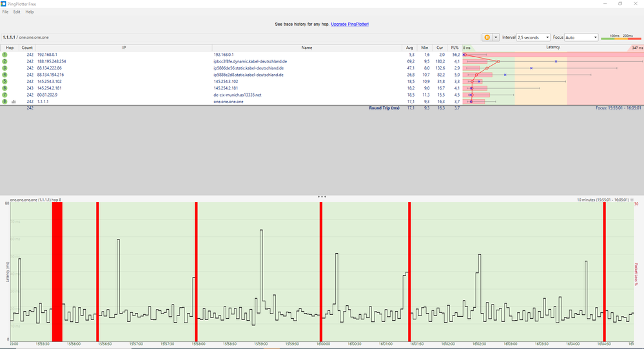
Task: Open the Focus combo box set to Auto
Action: (581, 37)
